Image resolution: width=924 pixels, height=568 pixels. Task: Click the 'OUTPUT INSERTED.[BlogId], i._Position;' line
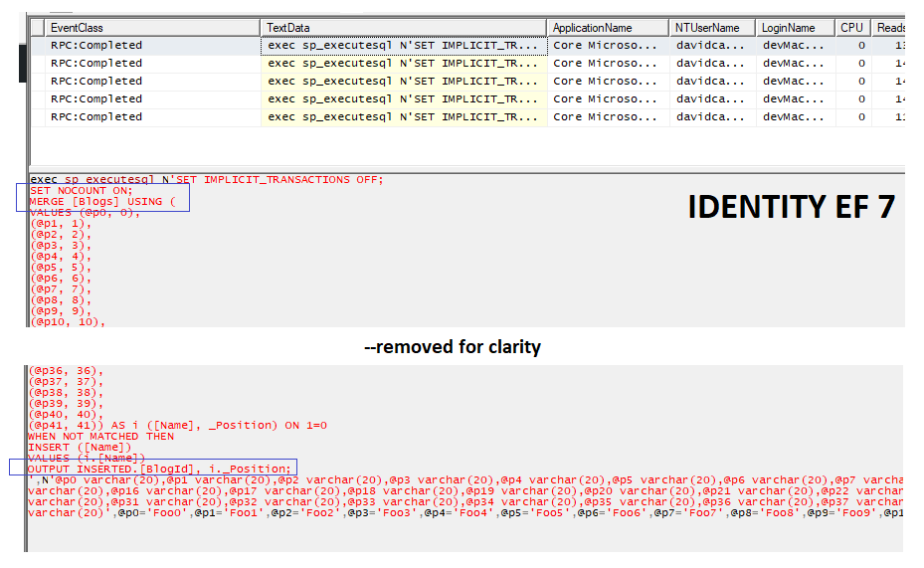pyautogui.click(x=160, y=469)
